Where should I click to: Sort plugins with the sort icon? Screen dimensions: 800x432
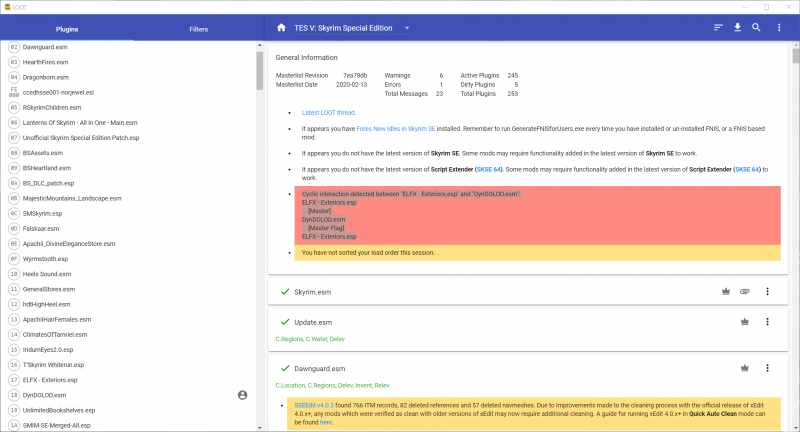pyautogui.click(x=718, y=28)
